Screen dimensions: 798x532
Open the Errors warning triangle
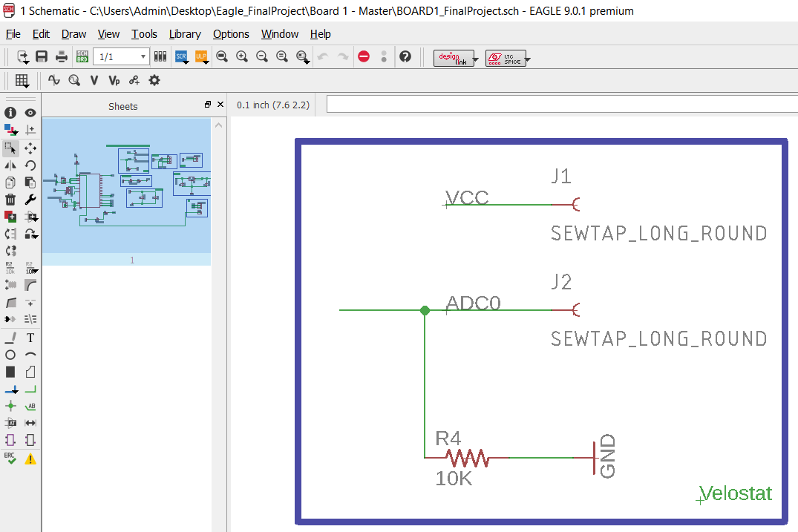pos(30,459)
